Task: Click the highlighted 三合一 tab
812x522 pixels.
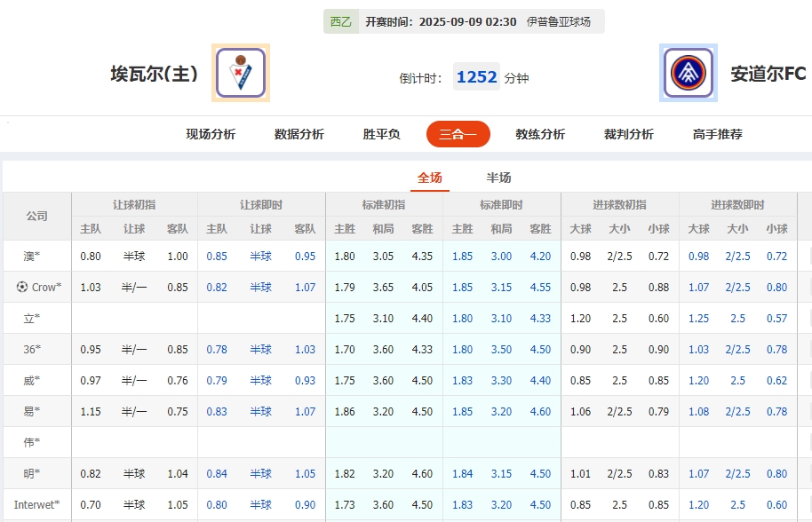Action: point(458,133)
